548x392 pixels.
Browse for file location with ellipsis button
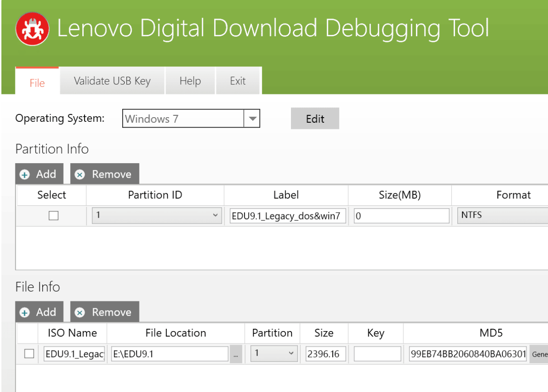click(x=236, y=354)
